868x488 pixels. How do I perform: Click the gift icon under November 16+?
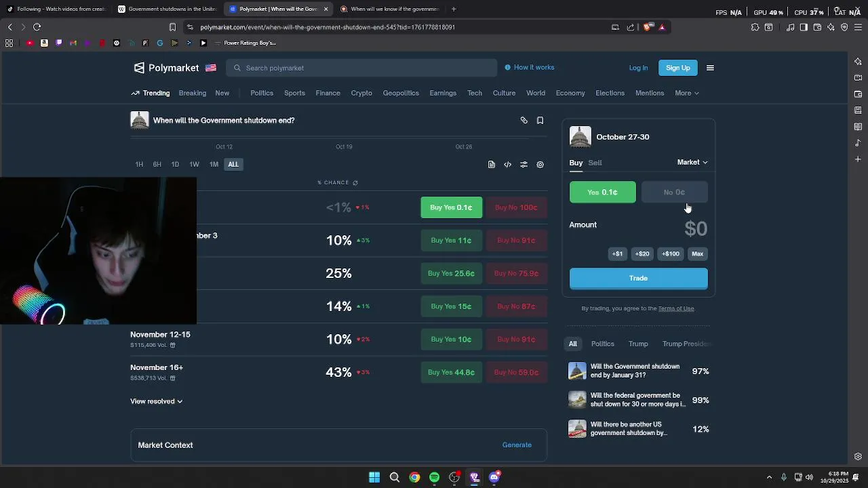tap(172, 378)
